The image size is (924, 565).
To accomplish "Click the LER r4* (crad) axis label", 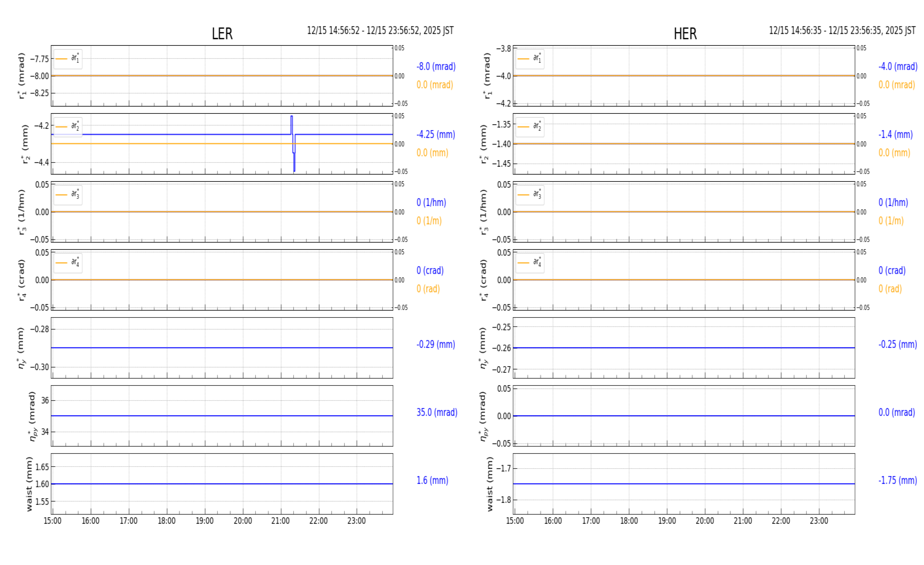I will point(22,280).
